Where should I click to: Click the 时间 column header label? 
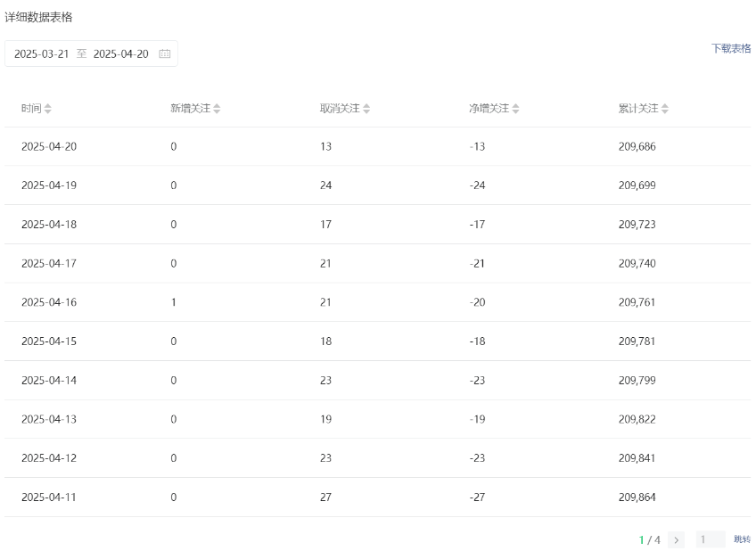coord(31,109)
